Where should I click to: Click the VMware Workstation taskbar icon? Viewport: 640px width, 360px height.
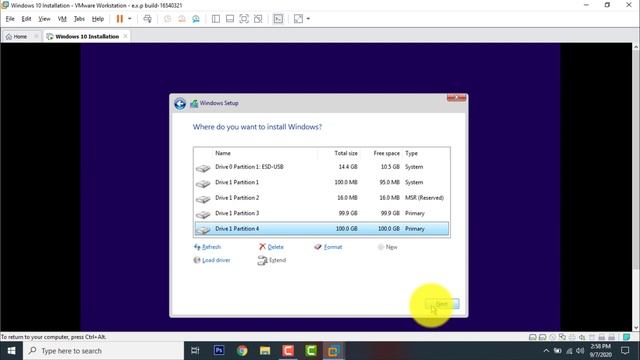point(333,351)
